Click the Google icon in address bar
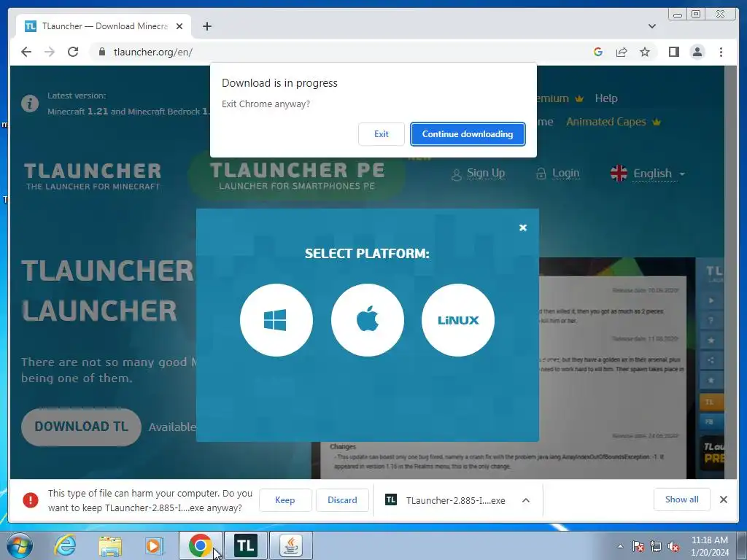747x560 pixels. tap(598, 52)
